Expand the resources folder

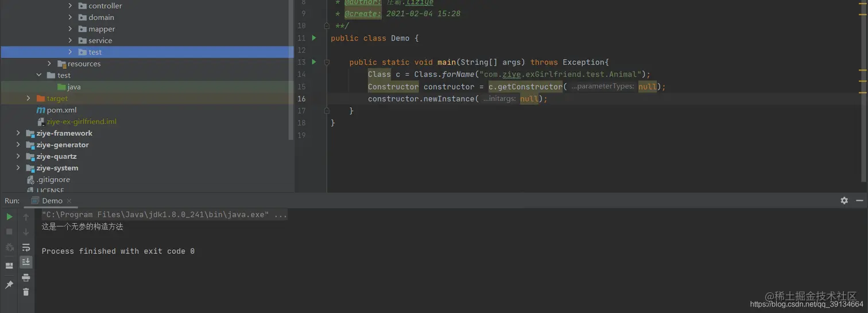pos(49,64)
